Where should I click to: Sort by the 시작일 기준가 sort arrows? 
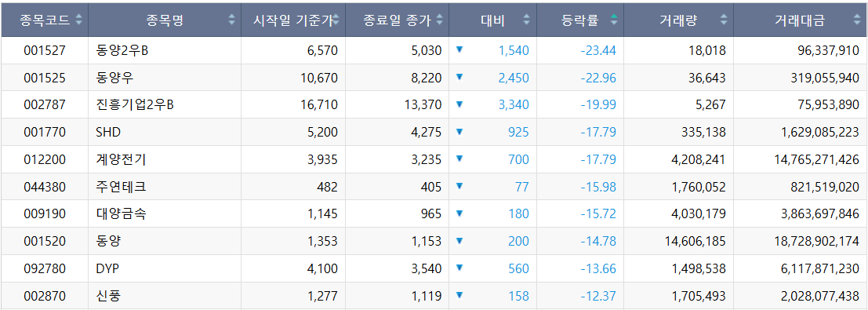pyautogui.click(x=336, y=20)
